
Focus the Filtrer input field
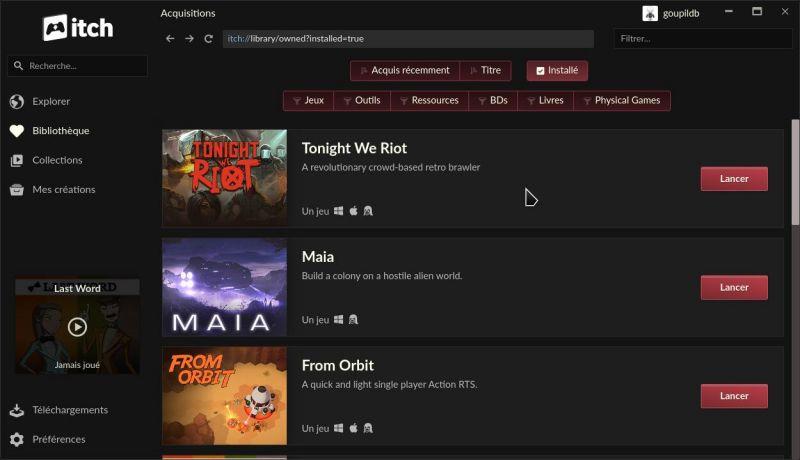[703, 39]
